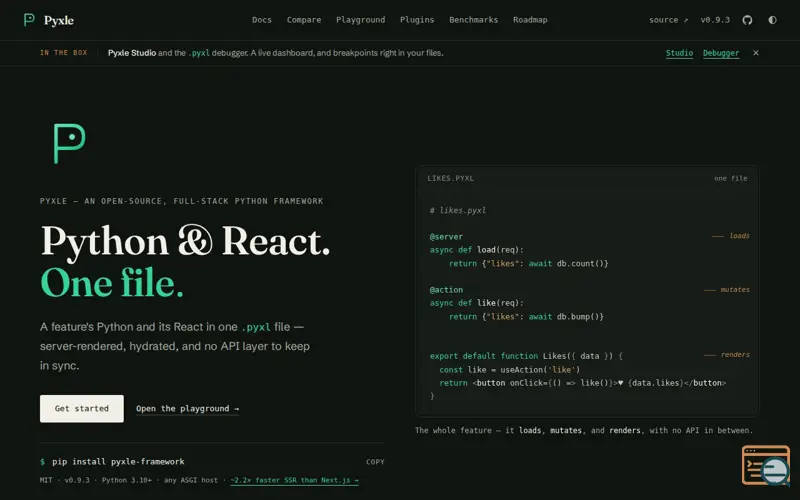Toggle the dark/light theme icon
The width and height of the screenshot is (800, 500).
pyautogui.click(x=772, y=20)
